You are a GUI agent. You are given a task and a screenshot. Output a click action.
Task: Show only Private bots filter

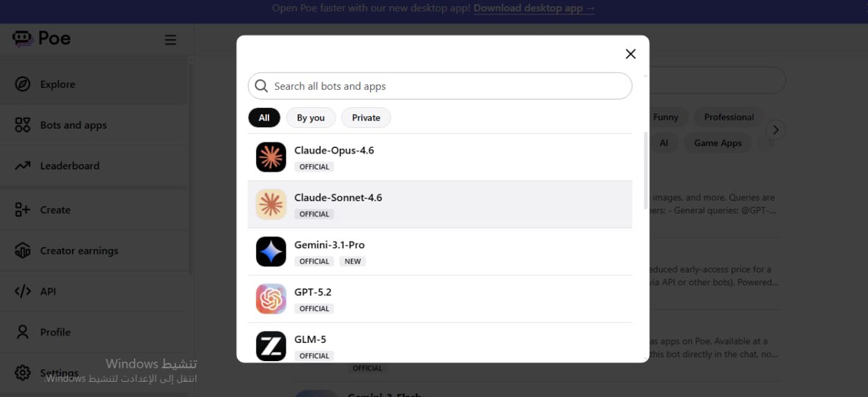[x=365, y=118]
